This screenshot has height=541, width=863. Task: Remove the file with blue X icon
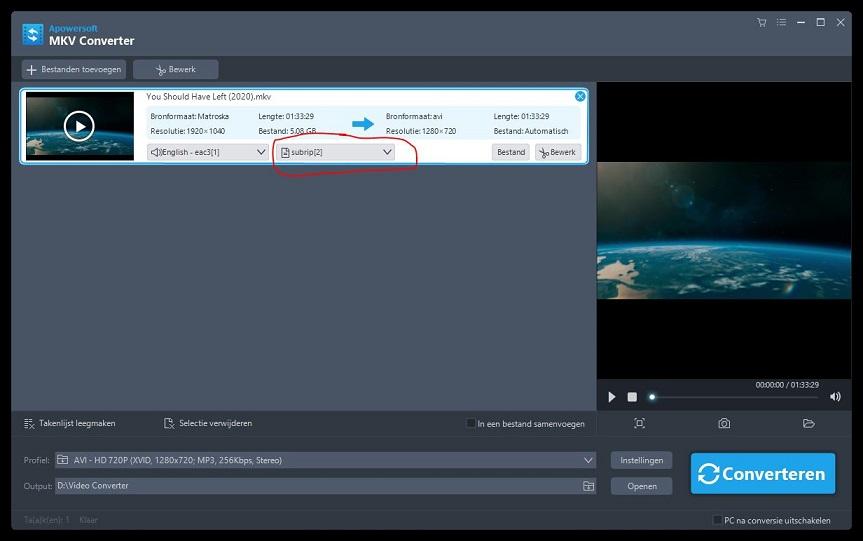[x=580, y=96]
